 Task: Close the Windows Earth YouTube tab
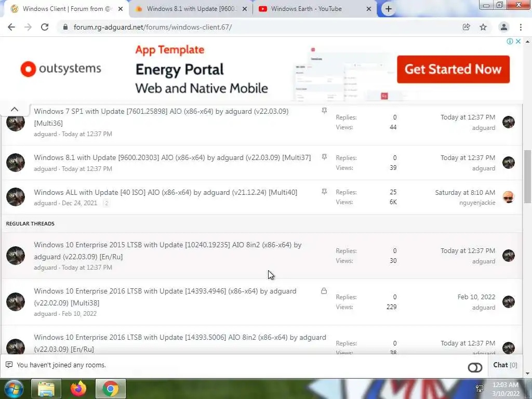(369, 9)
